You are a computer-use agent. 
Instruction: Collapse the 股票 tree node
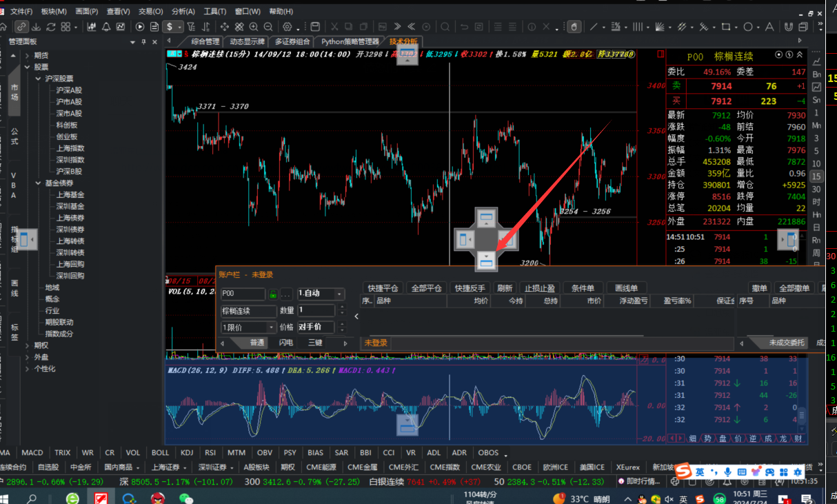(27, 67)
